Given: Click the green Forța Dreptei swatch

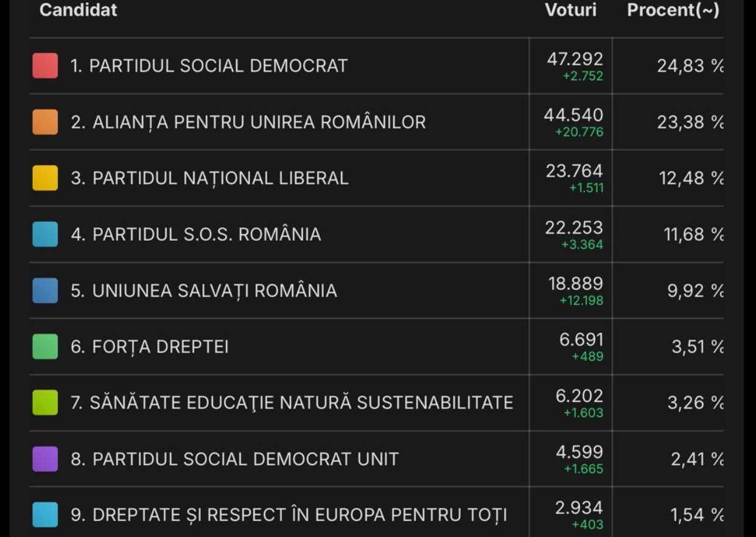Looking at the screenshot, I should [x=45, y=347].
